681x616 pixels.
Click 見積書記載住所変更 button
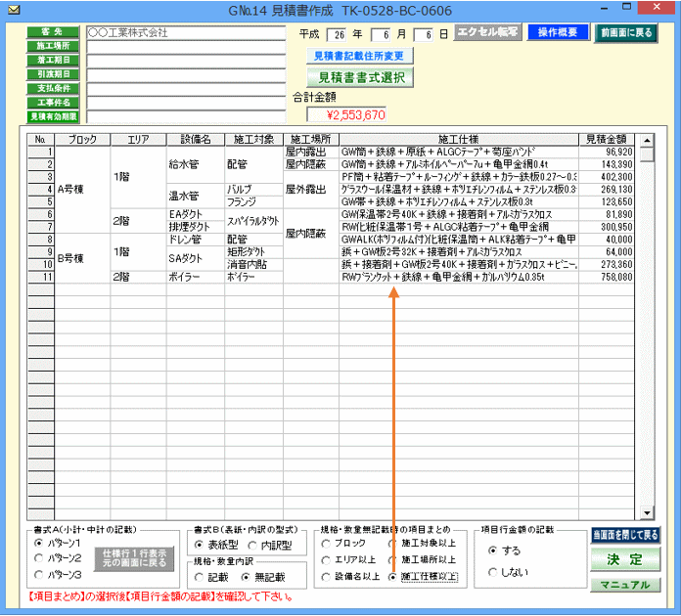tap(359, 56)
